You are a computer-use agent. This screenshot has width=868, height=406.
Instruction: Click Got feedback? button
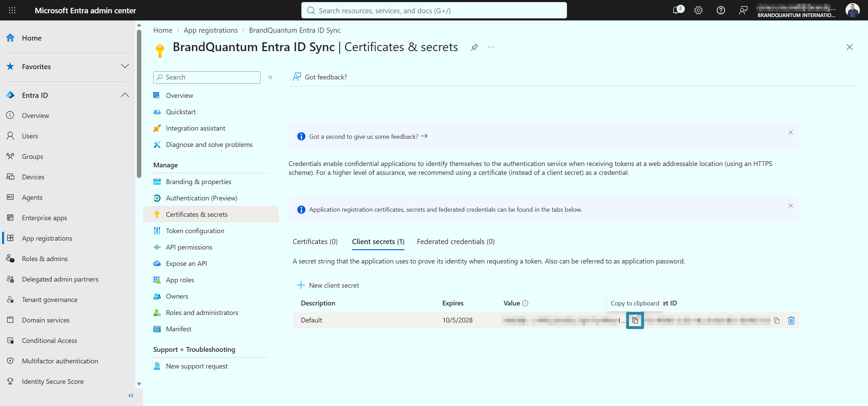point(320,77)
